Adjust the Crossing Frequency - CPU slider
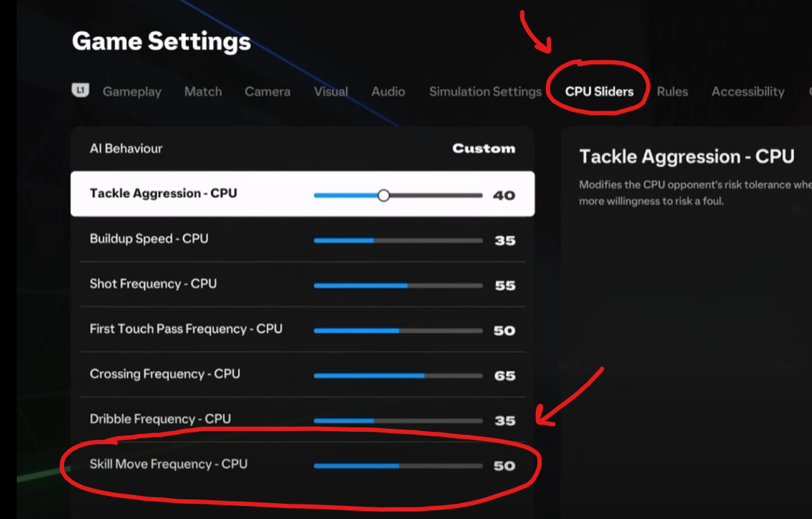 tap(398, 376)
